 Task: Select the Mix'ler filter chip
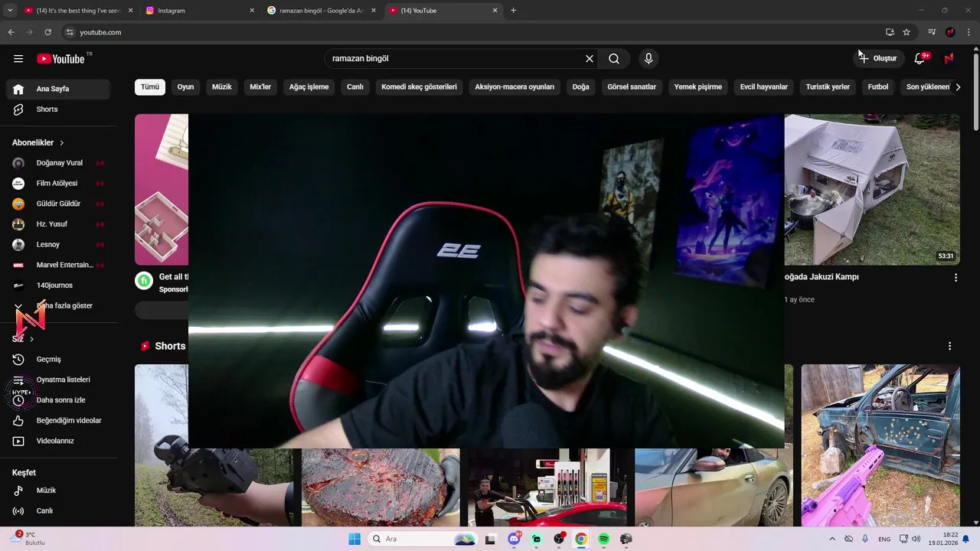(260, 87)
